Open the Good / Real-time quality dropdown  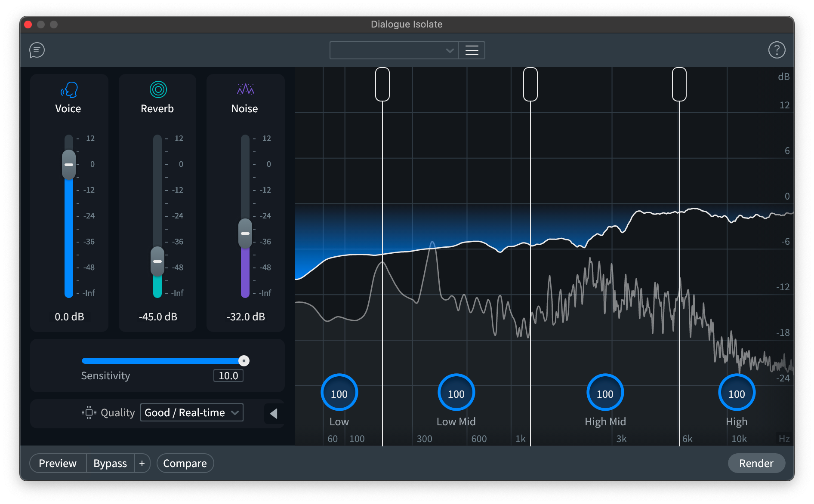tap(191, 412)
